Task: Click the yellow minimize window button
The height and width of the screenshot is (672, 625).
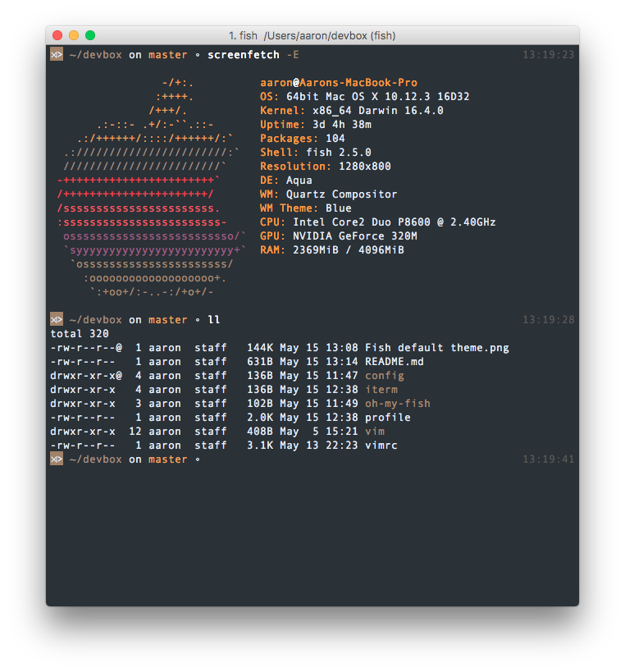Action: coord(74,35)
